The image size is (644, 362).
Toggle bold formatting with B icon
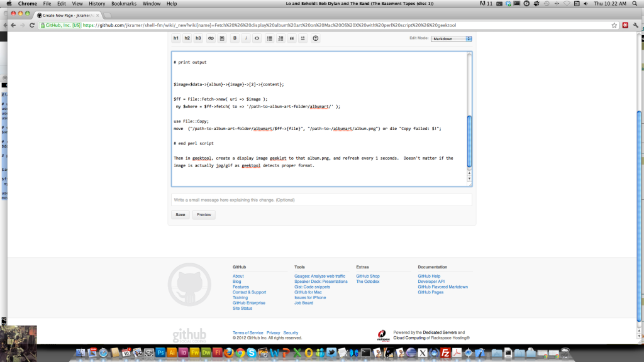point(235,38)
